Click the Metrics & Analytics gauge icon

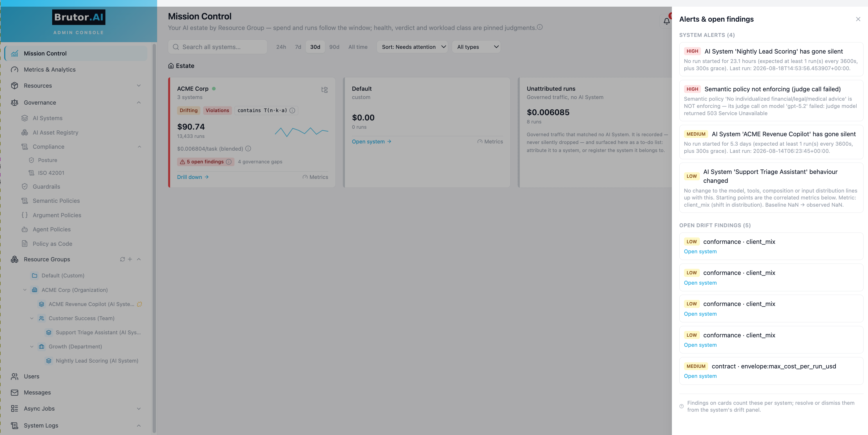14,70
